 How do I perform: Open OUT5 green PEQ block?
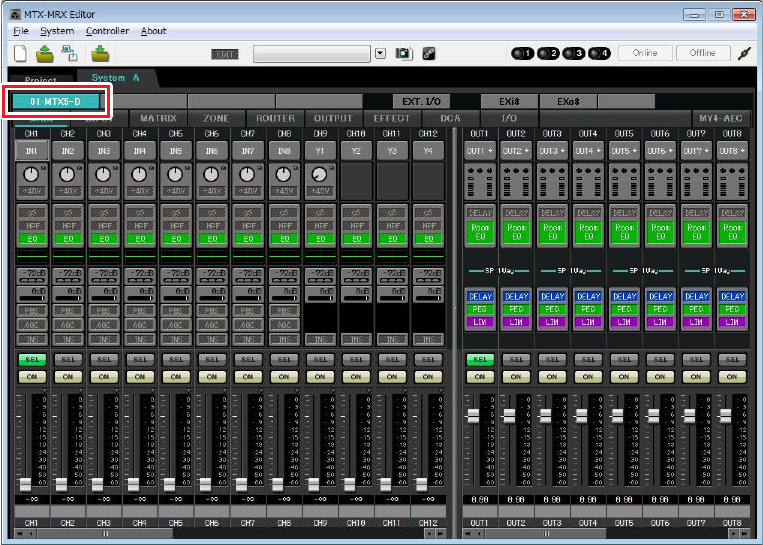624,309
